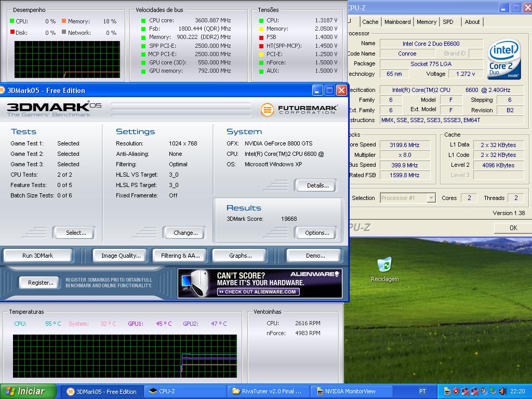Viewport: 532px width, 399px height.
Task: Click the Voltage value 1.272 v
Action: coord(465,74)
